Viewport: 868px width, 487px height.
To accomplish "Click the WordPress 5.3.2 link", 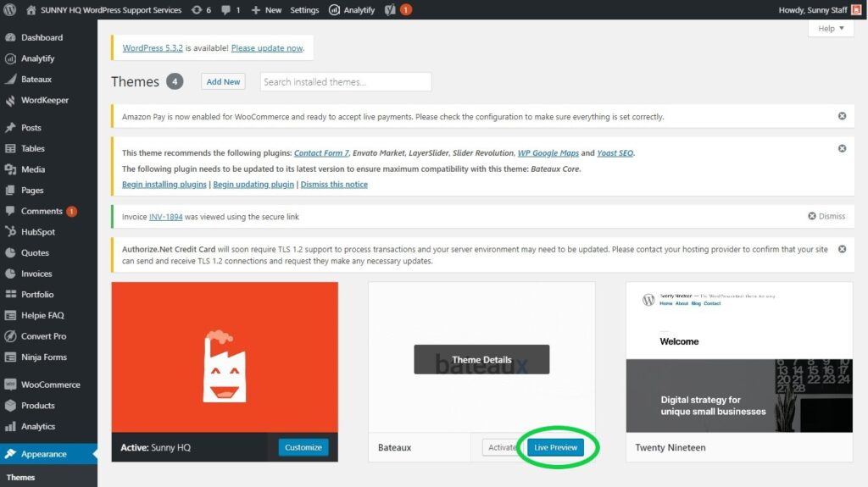I will [x=153, y=48].
